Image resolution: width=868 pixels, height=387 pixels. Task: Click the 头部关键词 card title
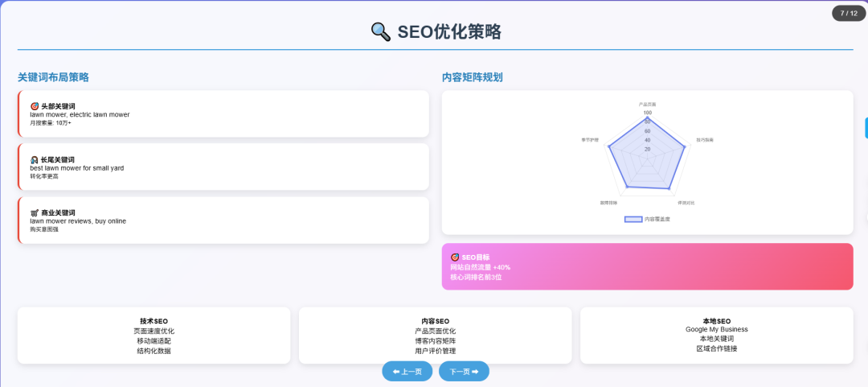[58, 106]
